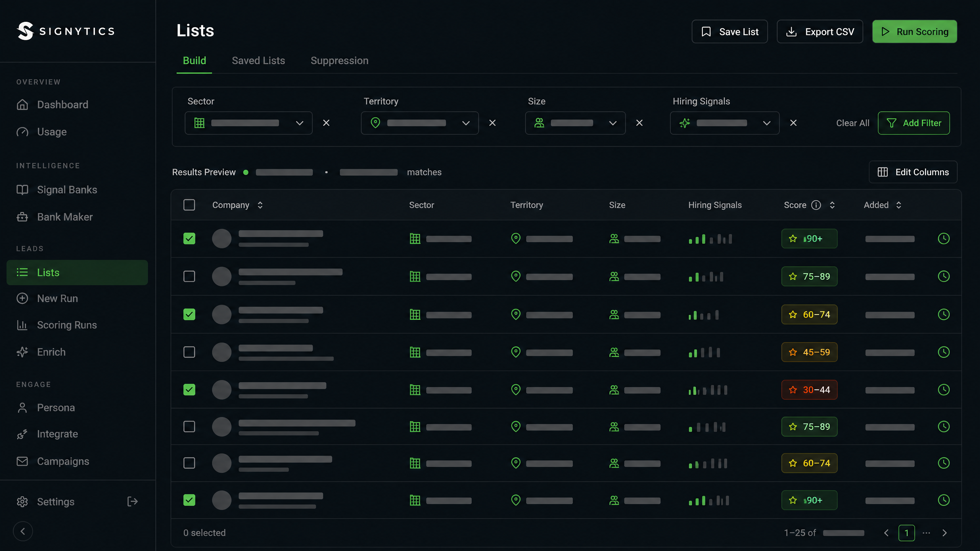Collapse the sidebar with the back arrow
Viewport: 980px width, 551px height.
coord(23,531)
